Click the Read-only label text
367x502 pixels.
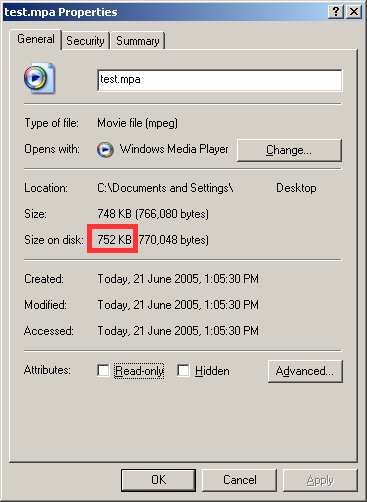(139, 371)
